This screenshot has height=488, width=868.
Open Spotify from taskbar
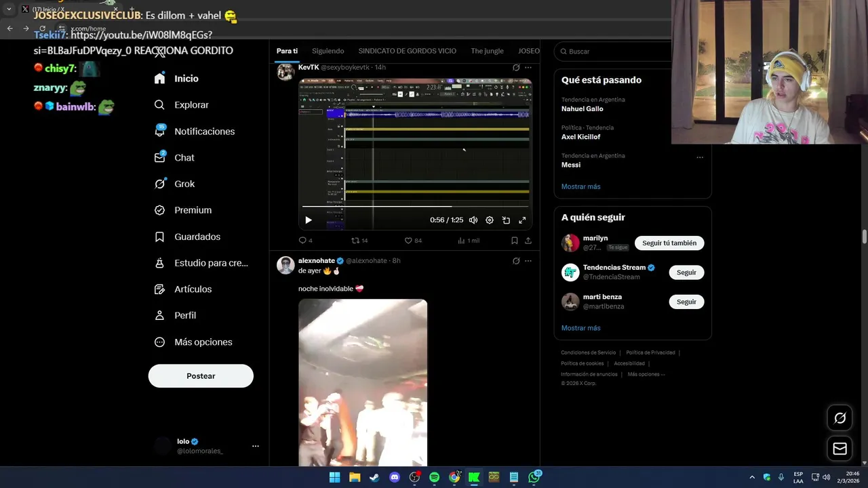tap(435, 477)
